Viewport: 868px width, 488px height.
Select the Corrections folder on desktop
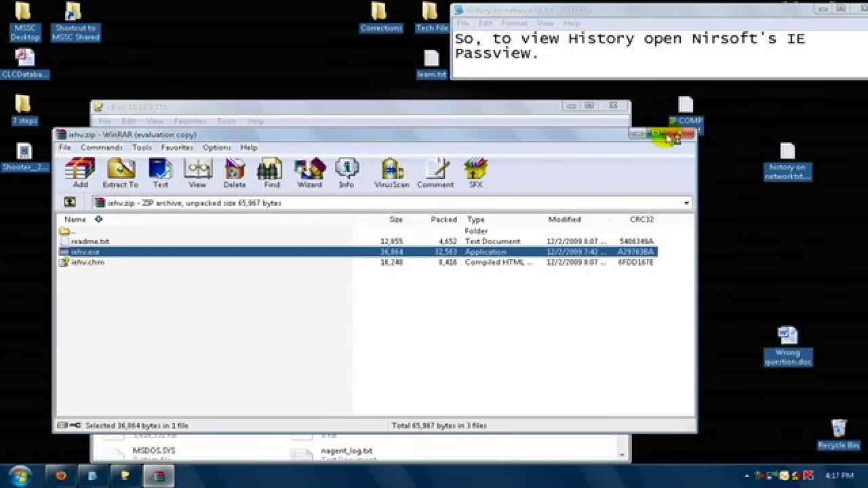click(380, 18)
